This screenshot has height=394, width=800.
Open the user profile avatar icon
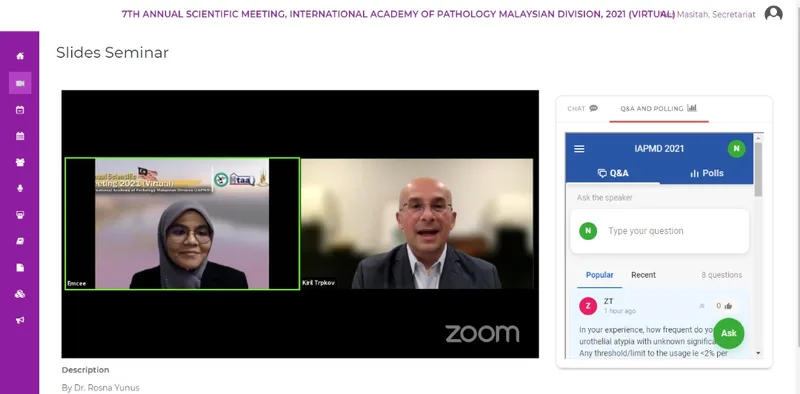click(773, 14)
